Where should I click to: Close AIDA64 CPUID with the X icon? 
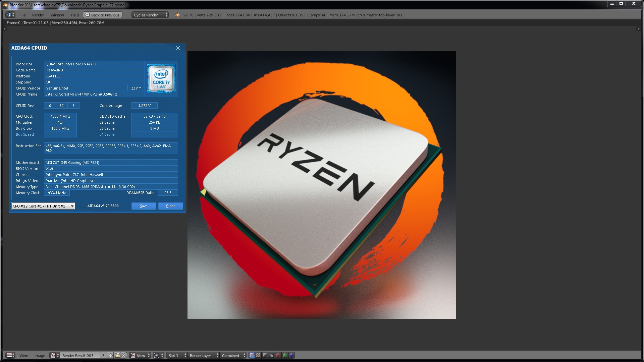coord(178,48)
